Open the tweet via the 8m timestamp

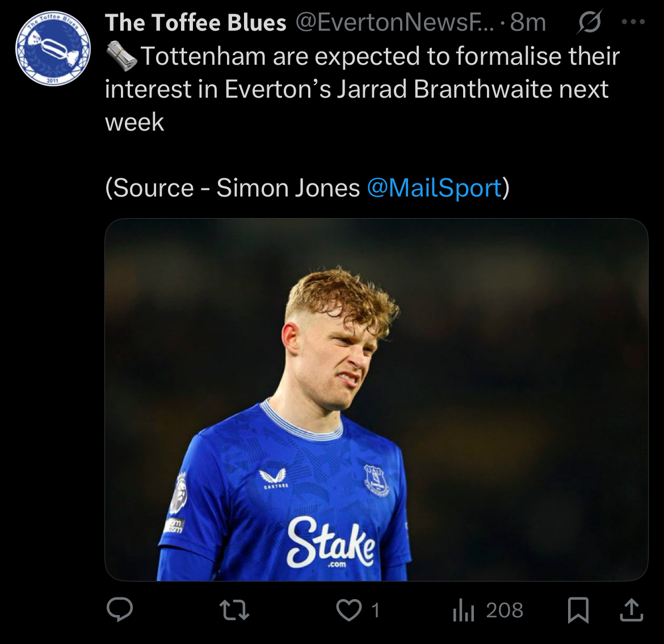click(528, 23)
